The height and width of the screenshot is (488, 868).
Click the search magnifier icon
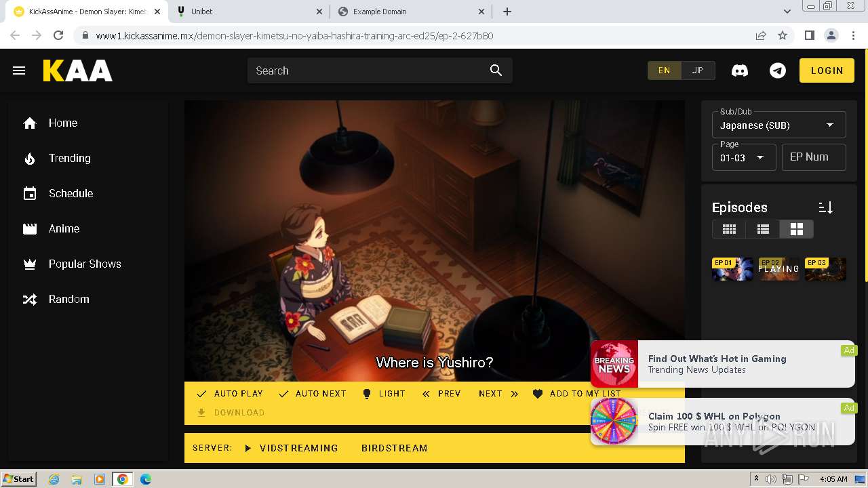(x=496, y=70)
